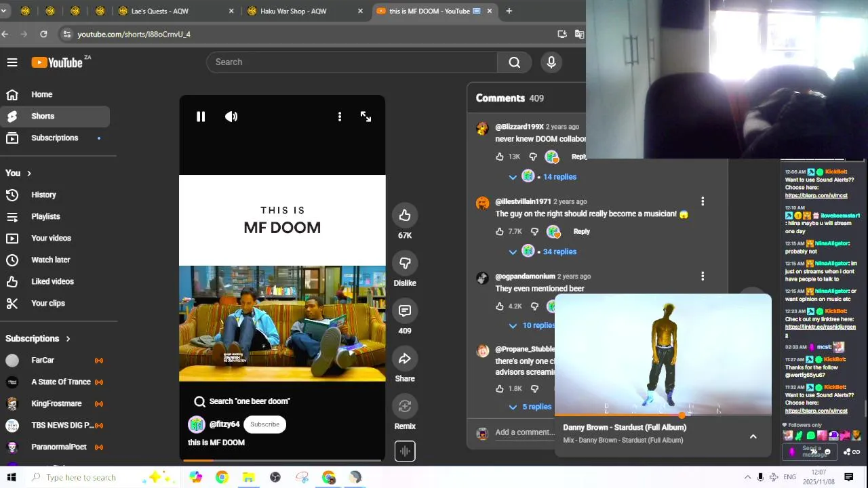Open ParanormalPoet channel subscription

click(x=55, y=447)
